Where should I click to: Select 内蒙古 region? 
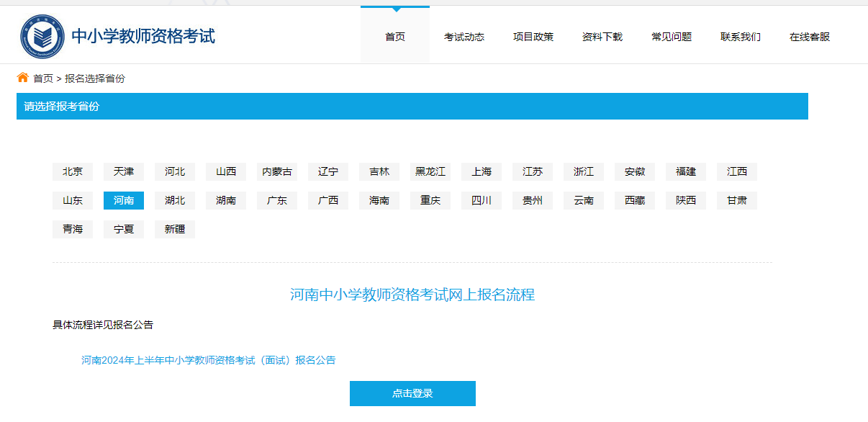tap(277, 171)
